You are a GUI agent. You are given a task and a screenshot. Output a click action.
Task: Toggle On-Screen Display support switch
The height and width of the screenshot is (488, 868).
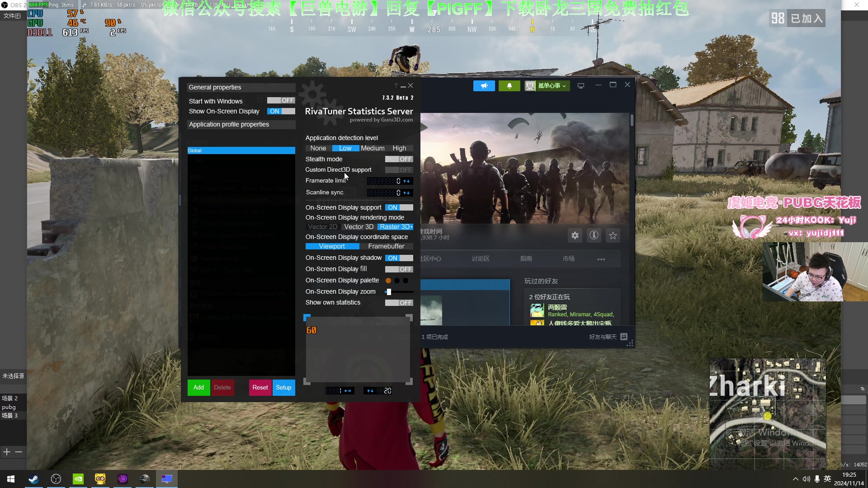click(x=399, y=208)
